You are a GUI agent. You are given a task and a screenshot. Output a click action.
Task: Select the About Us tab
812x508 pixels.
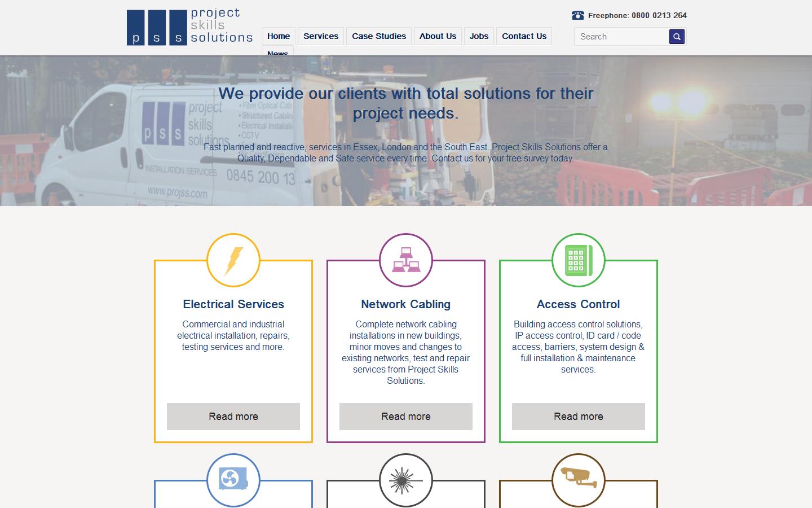click(x=438, y=36)
